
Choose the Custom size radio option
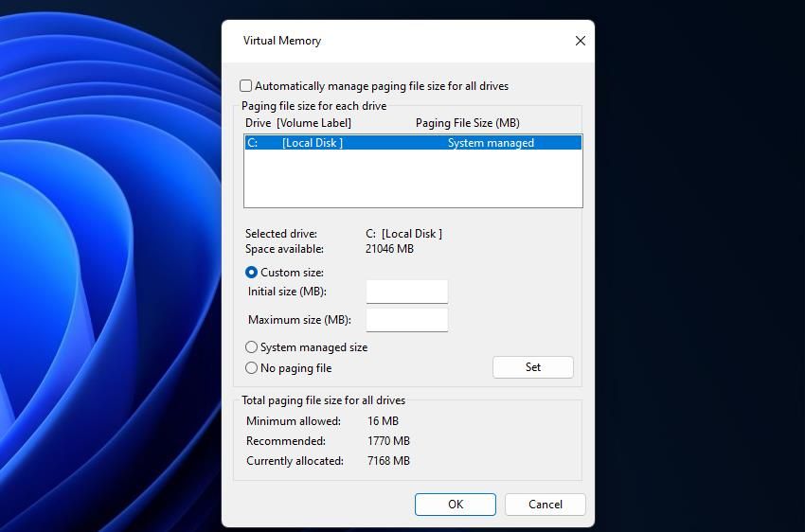click(252, 273)
